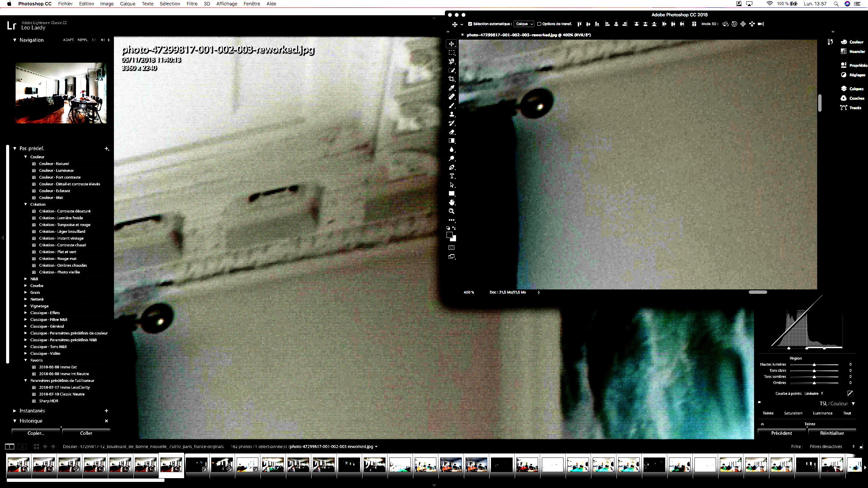Select the Eyedropper tool
The image size is (868, 488).
coord(452,88)
